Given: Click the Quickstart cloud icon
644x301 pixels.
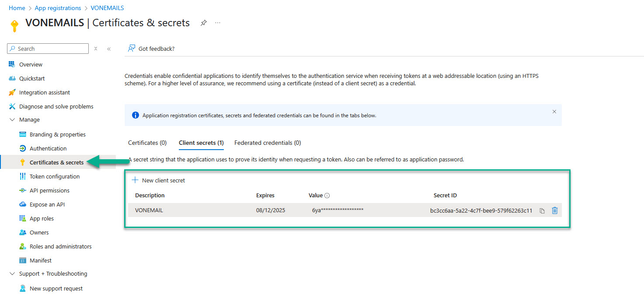Looking at the screenshot, I should [12, 78].
